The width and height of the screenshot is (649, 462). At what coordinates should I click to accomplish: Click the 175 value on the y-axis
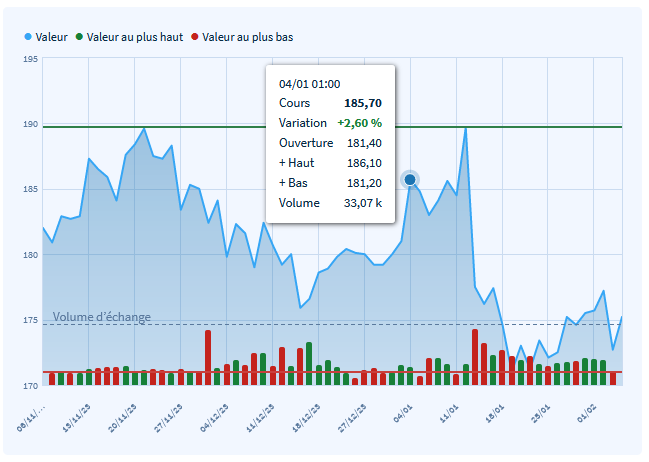point(31,321)
